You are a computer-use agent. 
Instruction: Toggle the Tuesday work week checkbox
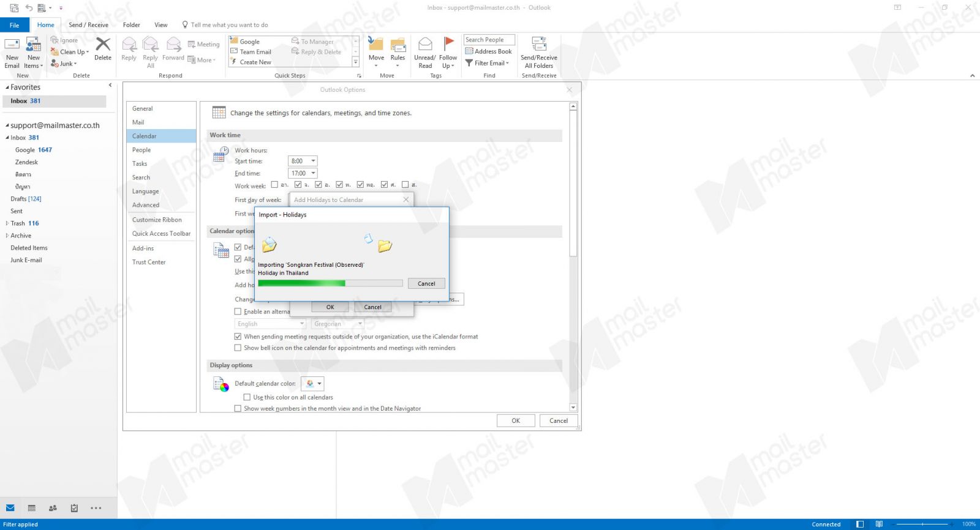(318, 184)
